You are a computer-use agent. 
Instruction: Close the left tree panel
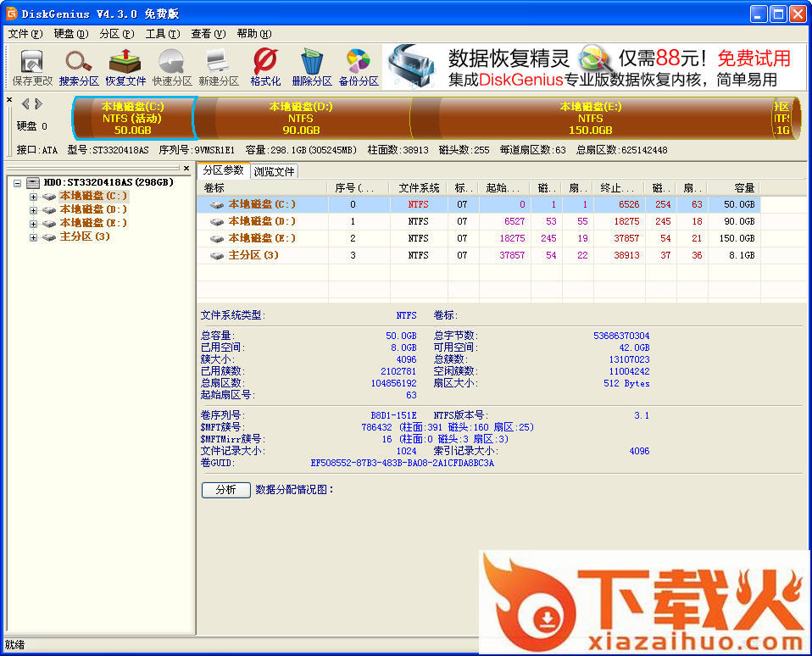pos(186,169)
